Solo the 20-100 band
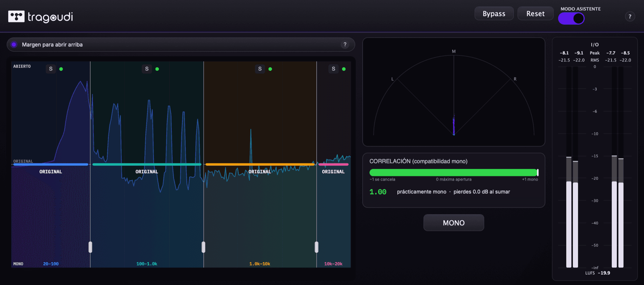This screenshot has width=644, height=285. (51, 69)
